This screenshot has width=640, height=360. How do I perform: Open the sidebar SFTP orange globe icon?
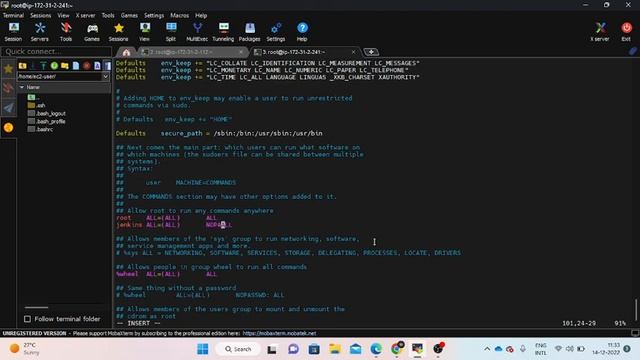[8, 128]
